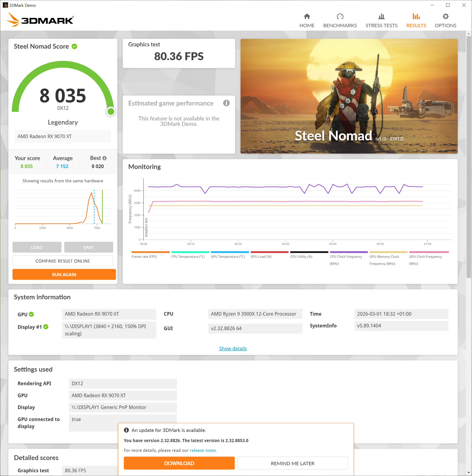The width and height of the screenshot is (472, 476).
Task: Switch to the BENCHMARKS tab
Action: [340, 20]
